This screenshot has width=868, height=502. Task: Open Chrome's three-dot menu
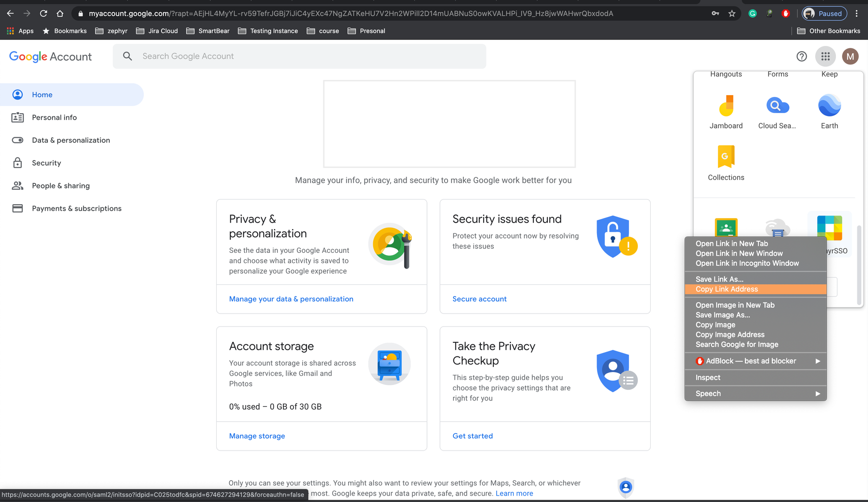tap(857, 13)
